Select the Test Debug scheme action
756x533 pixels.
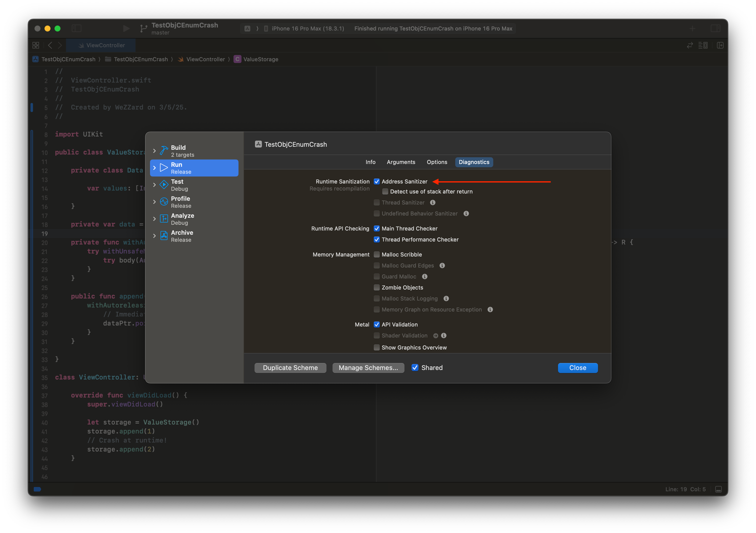(x=194, y=185)
